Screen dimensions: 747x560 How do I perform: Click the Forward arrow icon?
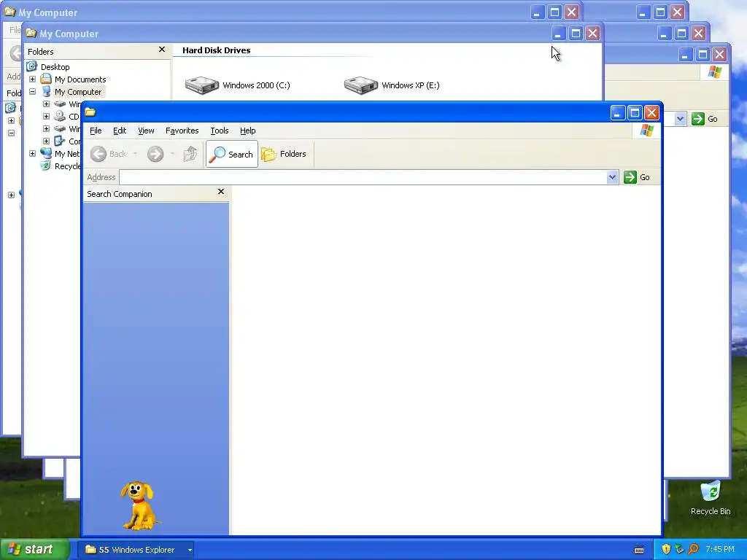pos(155,154)
